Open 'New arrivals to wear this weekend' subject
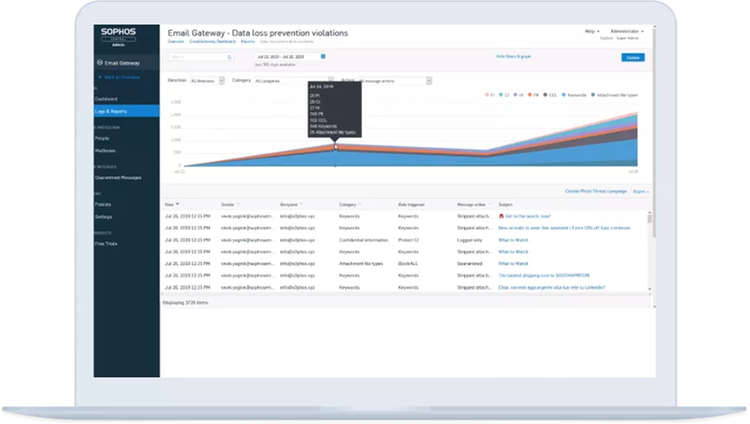Viewport: 750px width, 424px height. (564, 228)
